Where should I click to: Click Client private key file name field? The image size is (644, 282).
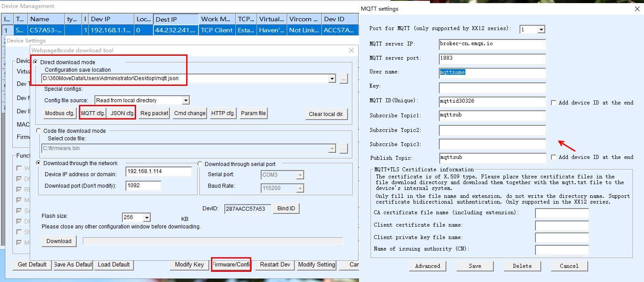(562, 238)
